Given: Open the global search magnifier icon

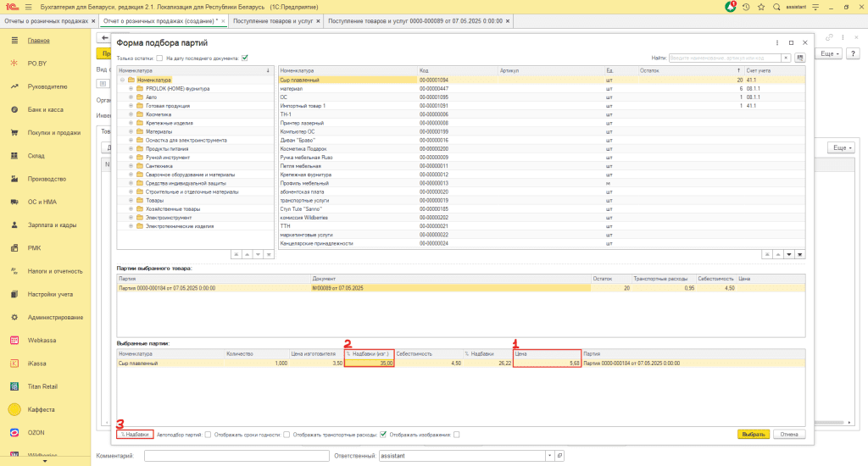Looking at the screenshot, I should coord(776,7).
